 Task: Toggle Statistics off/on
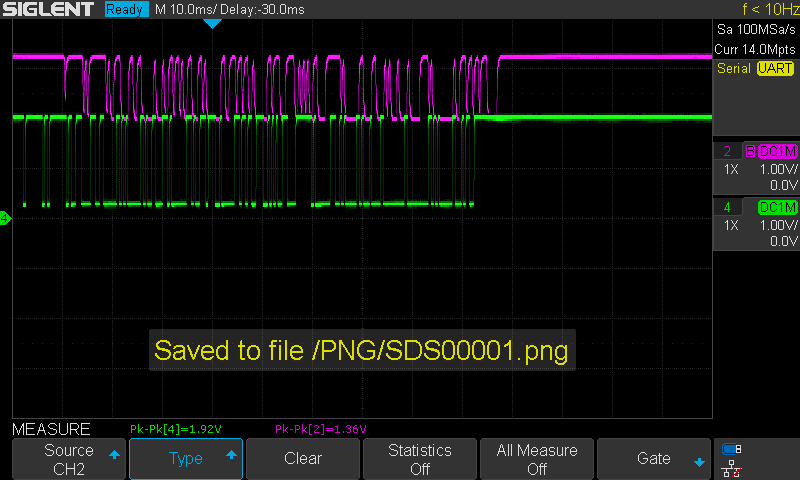pyautogui.click(x=420, y=459)
